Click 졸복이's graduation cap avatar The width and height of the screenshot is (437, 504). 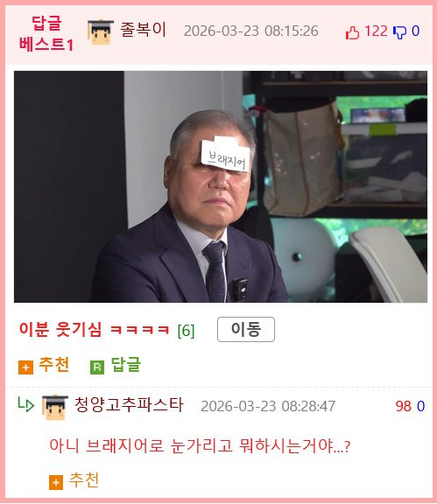(101, 32)
